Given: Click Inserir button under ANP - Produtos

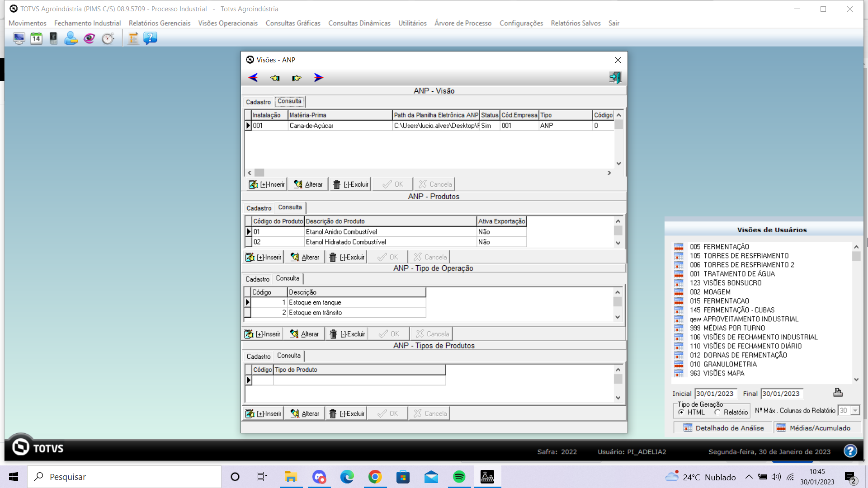Looking at the screenshot, I should click(x=264, y=257).
